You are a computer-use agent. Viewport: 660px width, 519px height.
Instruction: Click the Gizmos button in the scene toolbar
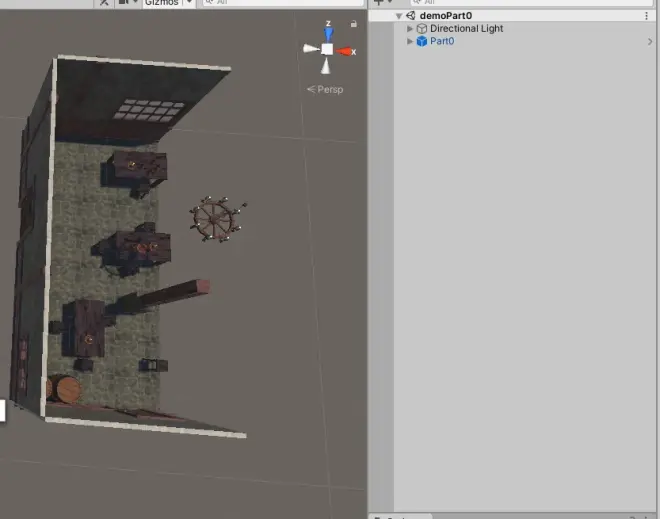(x=162, y=3)
